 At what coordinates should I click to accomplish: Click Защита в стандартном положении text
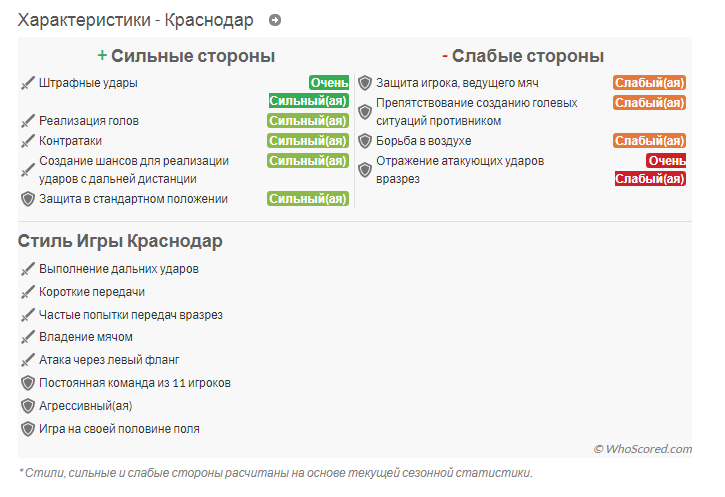coord(134,199)
